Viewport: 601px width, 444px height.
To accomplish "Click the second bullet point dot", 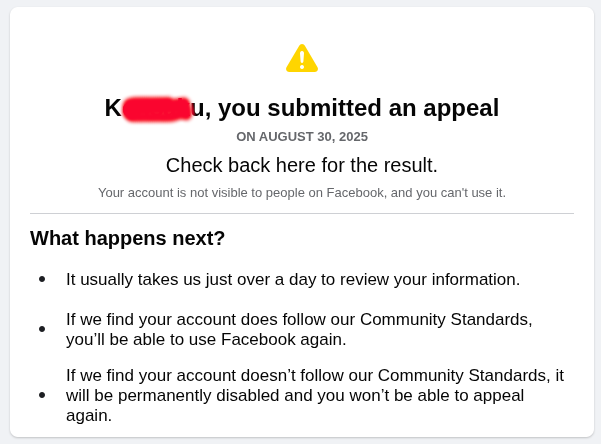I will 42,329.
